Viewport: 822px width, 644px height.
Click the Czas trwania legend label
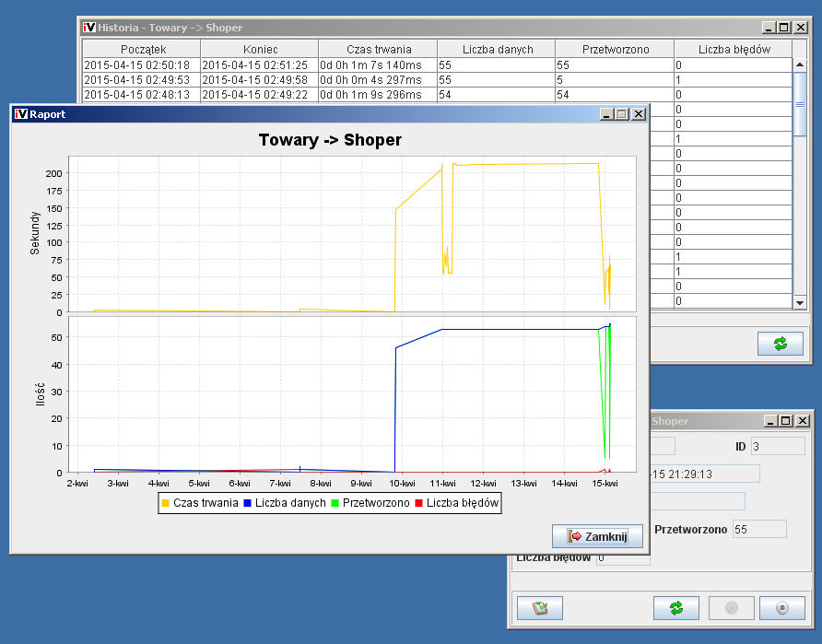click(205, 503)
